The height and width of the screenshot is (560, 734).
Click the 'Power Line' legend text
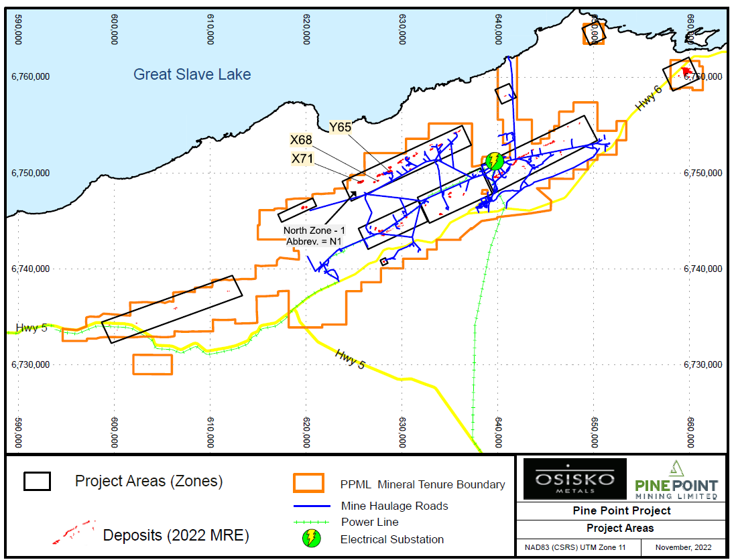(x=370, y=522)
